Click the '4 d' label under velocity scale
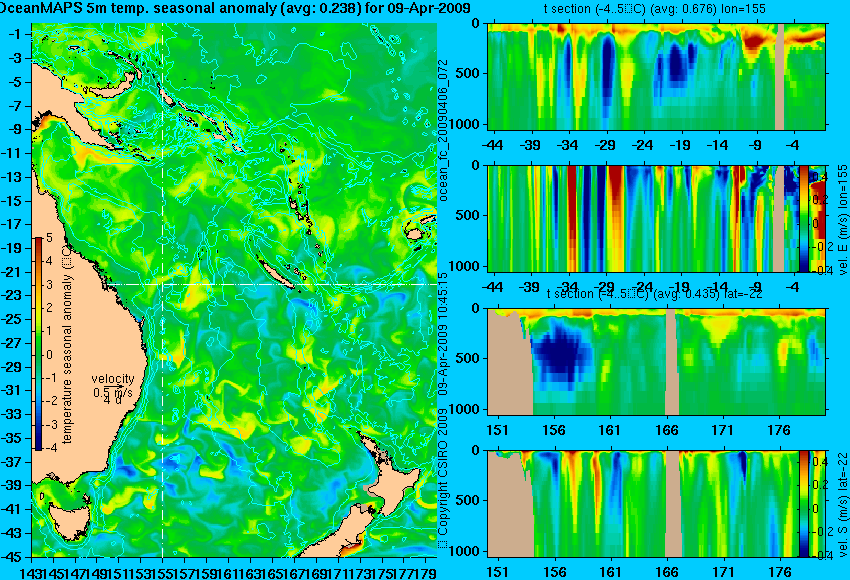Screen dimensions: 850x580 [113, 401]
